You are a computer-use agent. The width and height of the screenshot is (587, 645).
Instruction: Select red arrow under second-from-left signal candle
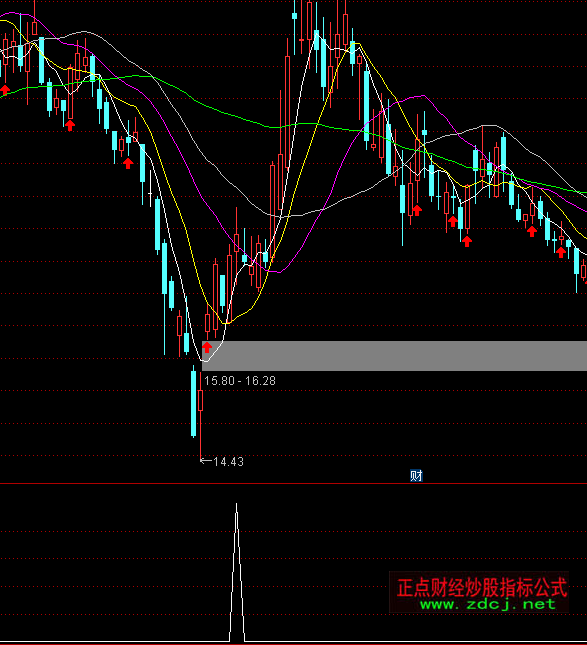70,125
